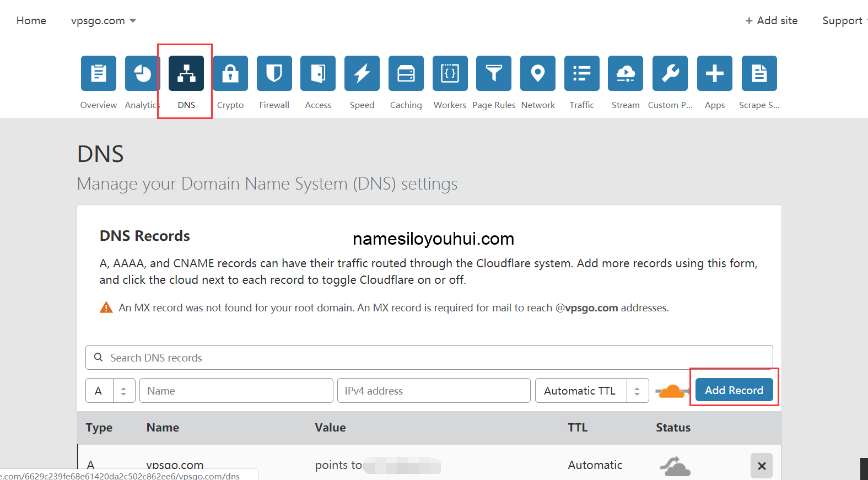Click the vpsgo.com record name cell
Viewport: 868px width, 480px height.
coord(175,465)
